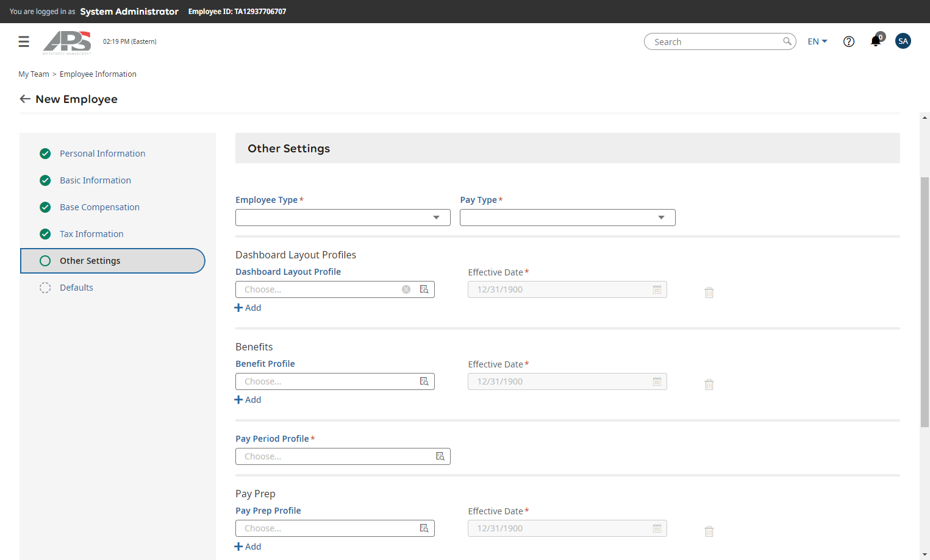
Task: Add another Dashboard Layout Profile
Action: [x=248, y=308]
